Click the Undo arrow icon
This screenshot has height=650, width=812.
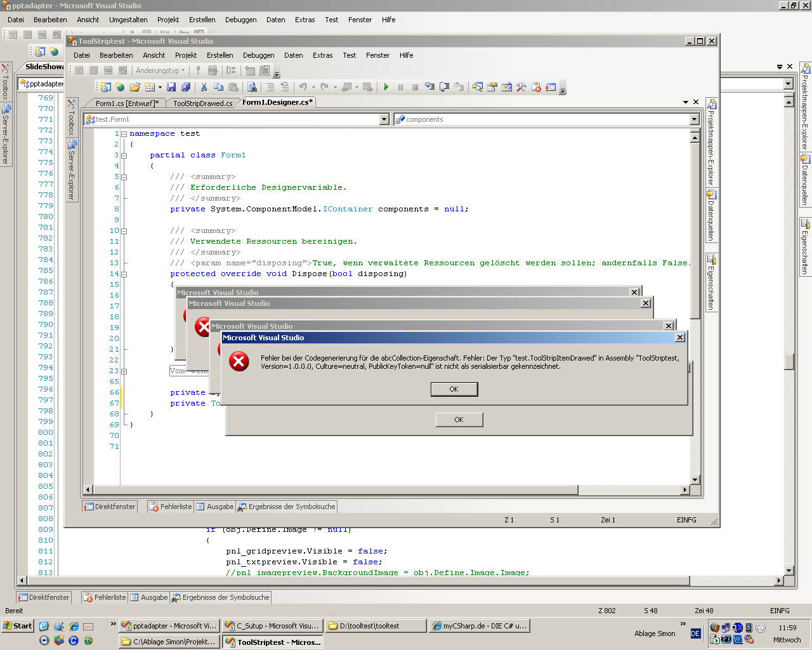303,87
